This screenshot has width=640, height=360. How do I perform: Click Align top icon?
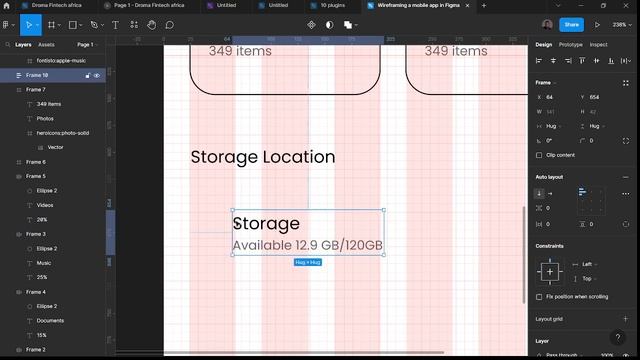582,60
